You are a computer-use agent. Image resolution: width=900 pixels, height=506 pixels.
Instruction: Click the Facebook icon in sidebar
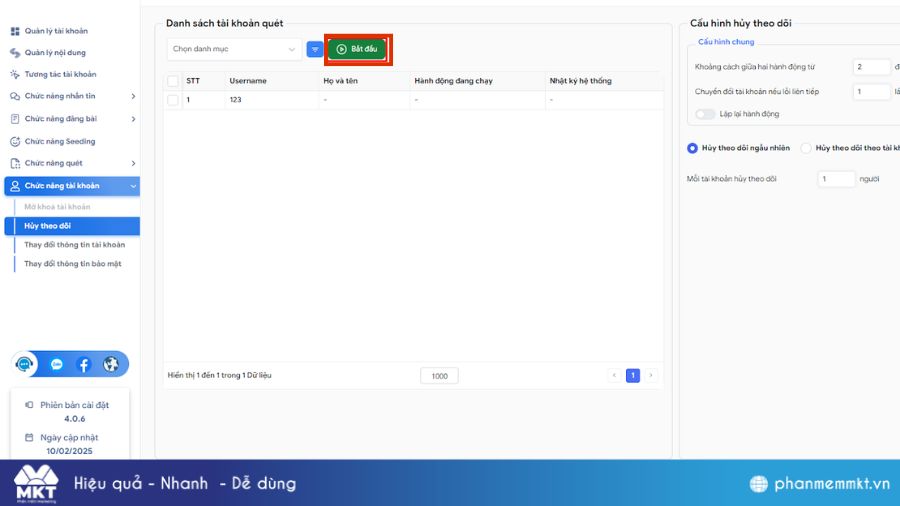point(84,365)
